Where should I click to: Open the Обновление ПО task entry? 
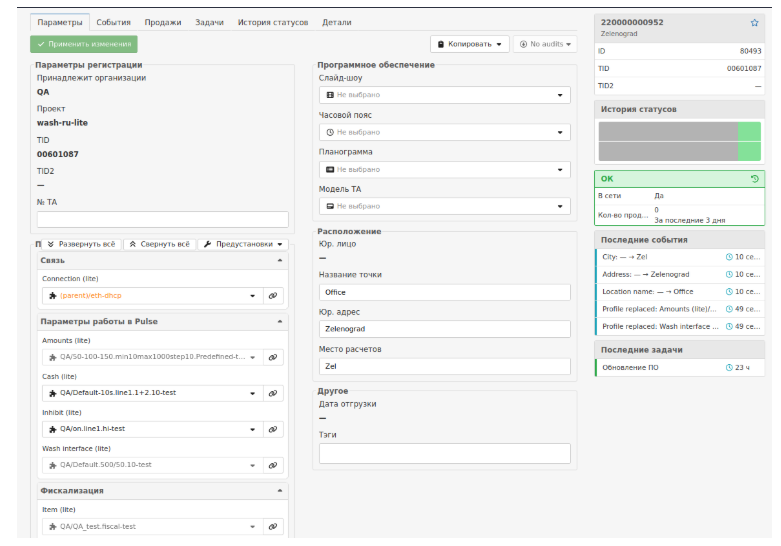(x=680, y=368)
